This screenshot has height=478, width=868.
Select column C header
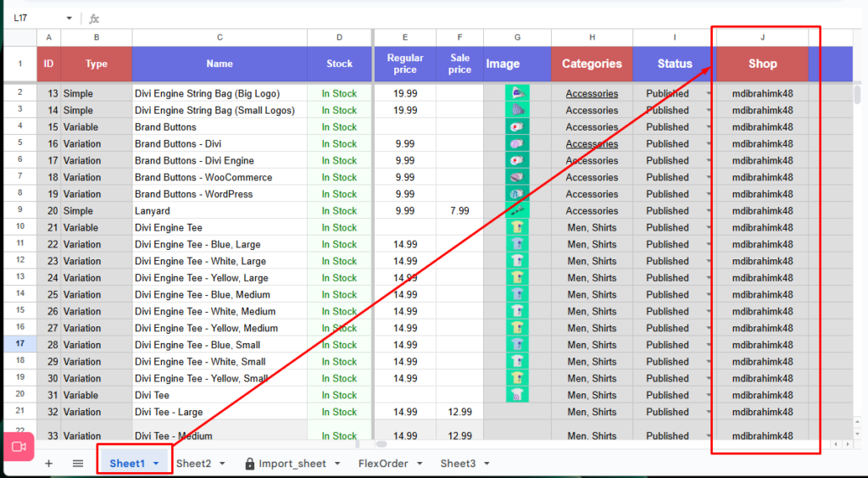[x=220, y=37]
